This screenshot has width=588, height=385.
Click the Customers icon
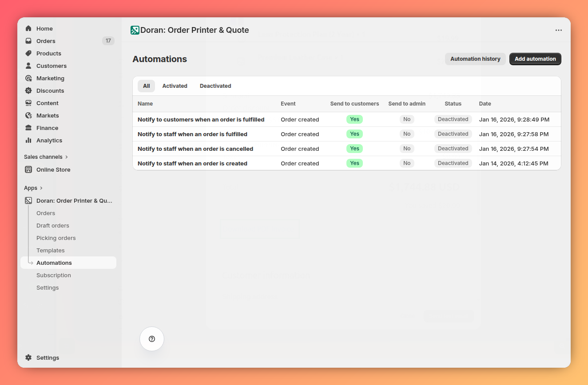pos(28,66)
